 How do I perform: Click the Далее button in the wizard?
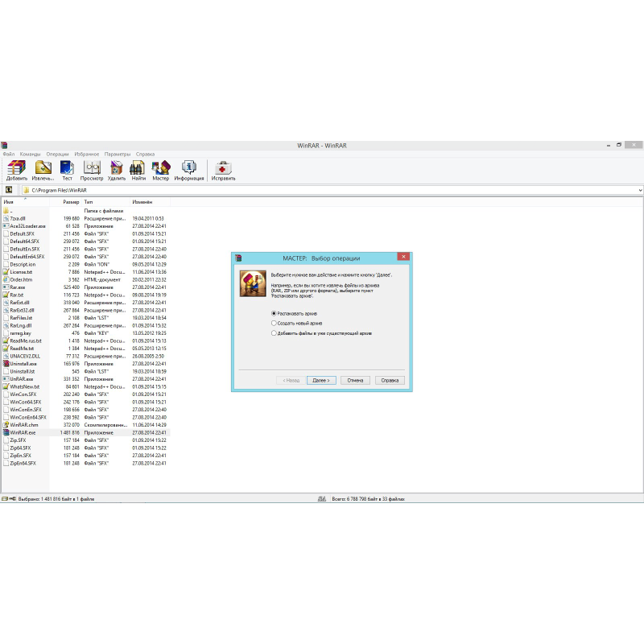(x=320, y=380)
